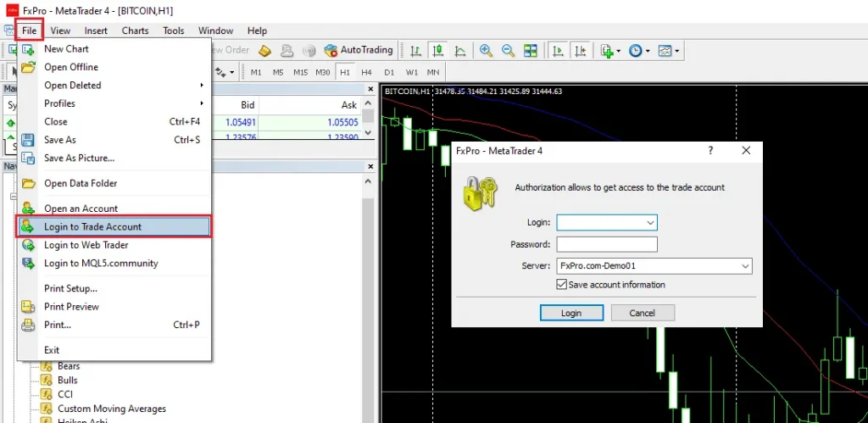Choose Open Data Folder menu item
Screen dimensions: 868x423
pyautogui.click(x=114, y=183)
